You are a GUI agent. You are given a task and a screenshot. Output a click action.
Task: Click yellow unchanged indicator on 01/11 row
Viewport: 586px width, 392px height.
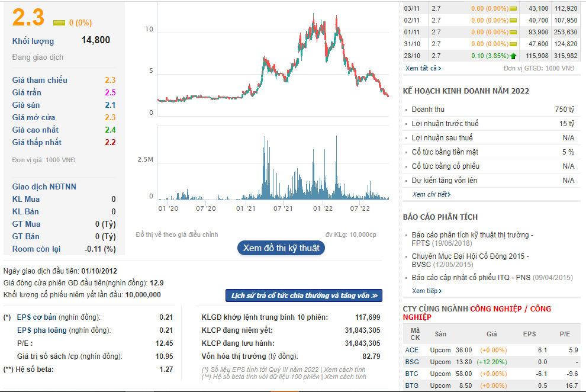tap(513, 33)
